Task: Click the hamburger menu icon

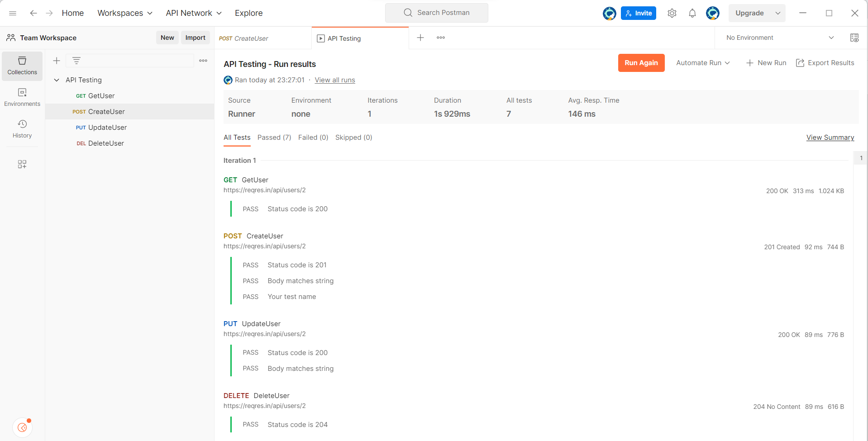Action: [x=13, y=13]
